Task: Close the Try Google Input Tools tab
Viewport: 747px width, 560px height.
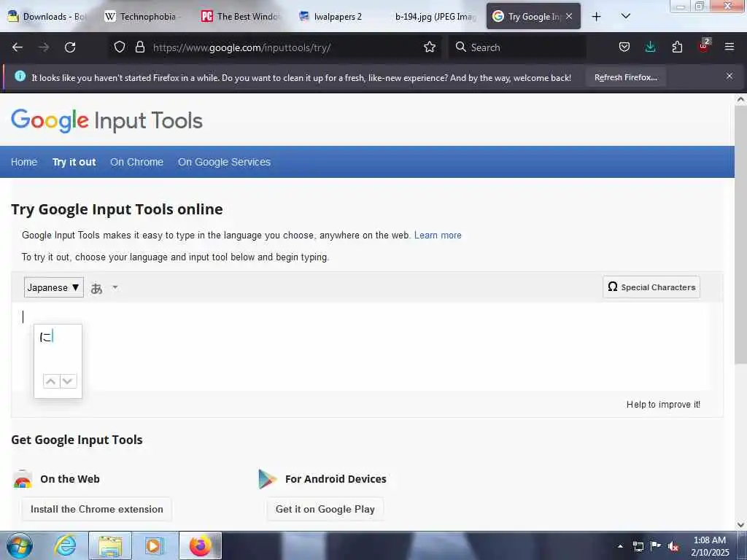Action: click(x=569, y=16)
